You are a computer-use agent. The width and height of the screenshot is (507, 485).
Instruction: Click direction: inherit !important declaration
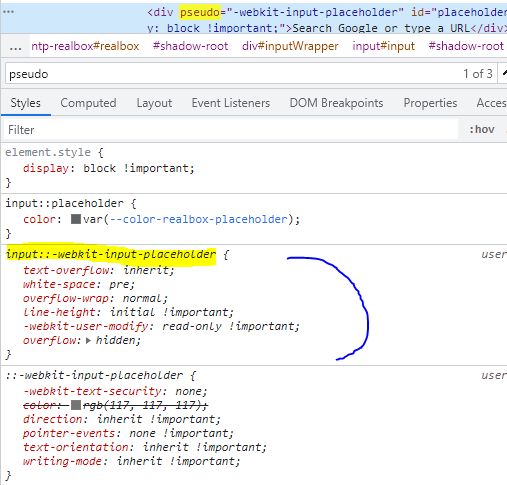(122, 419)
